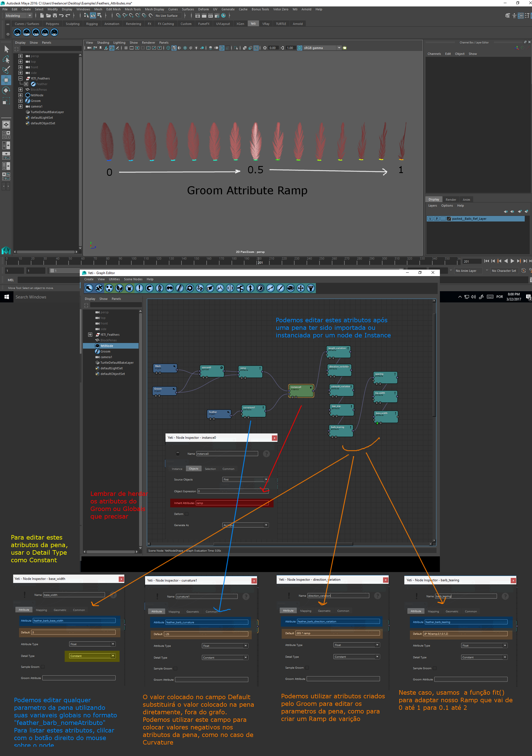Open the Modeling menu set dropdown
The image size is (532, 756).
[x=18, y=15]
